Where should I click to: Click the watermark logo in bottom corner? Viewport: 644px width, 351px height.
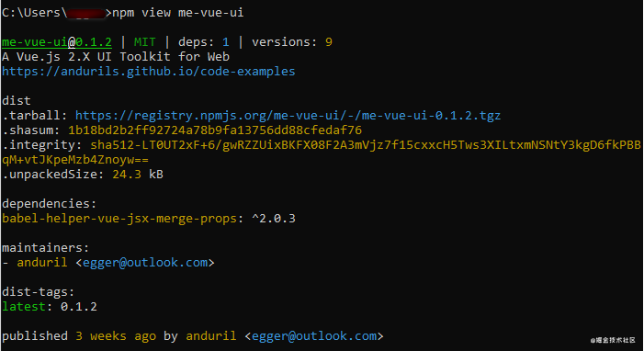(x=613, y=340)
